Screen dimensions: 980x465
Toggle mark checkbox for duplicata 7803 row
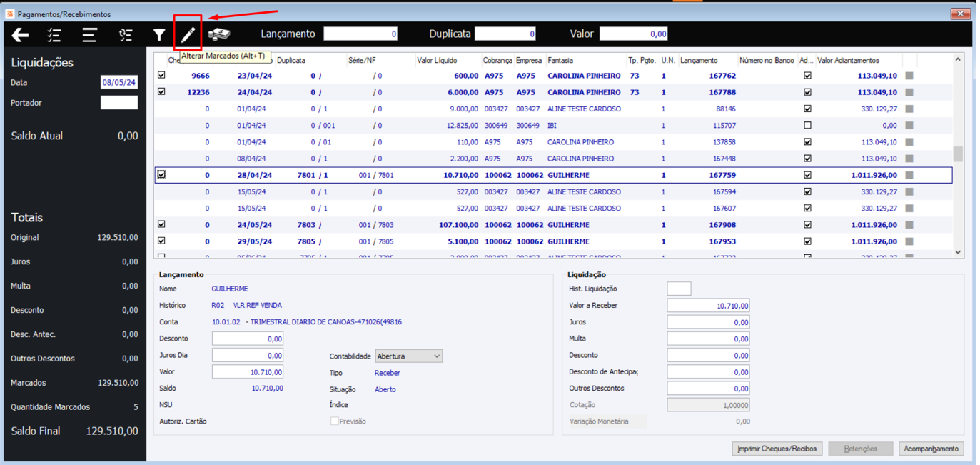161,224
